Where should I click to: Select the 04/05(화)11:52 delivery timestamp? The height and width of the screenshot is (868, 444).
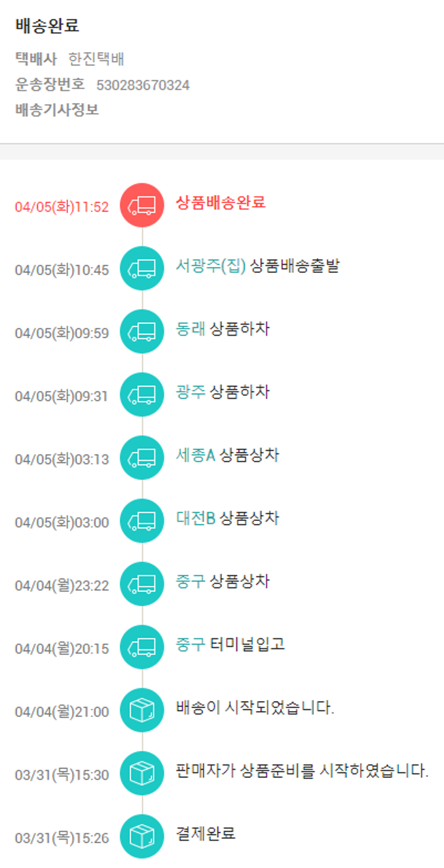point(62,207)
